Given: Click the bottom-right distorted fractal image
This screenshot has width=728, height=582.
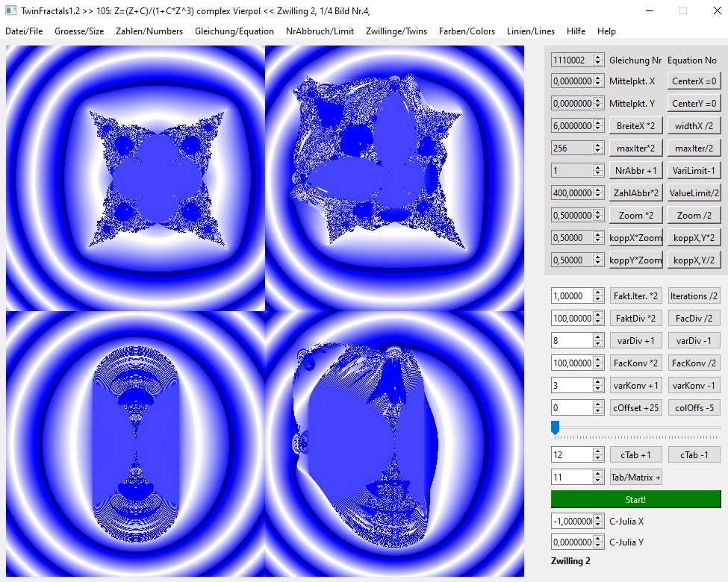Looking at the screenshot, I should [x=395, y=444].
